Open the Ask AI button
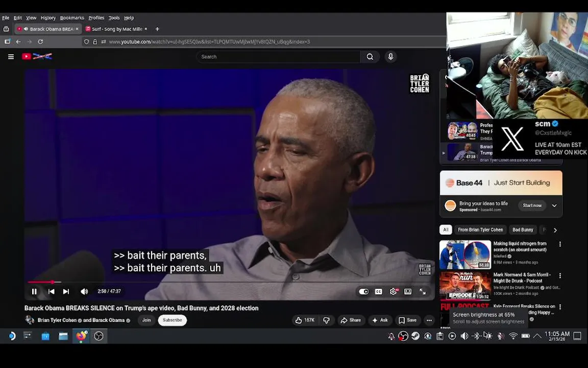The image size is (588, 368). [x=380, y=320]
